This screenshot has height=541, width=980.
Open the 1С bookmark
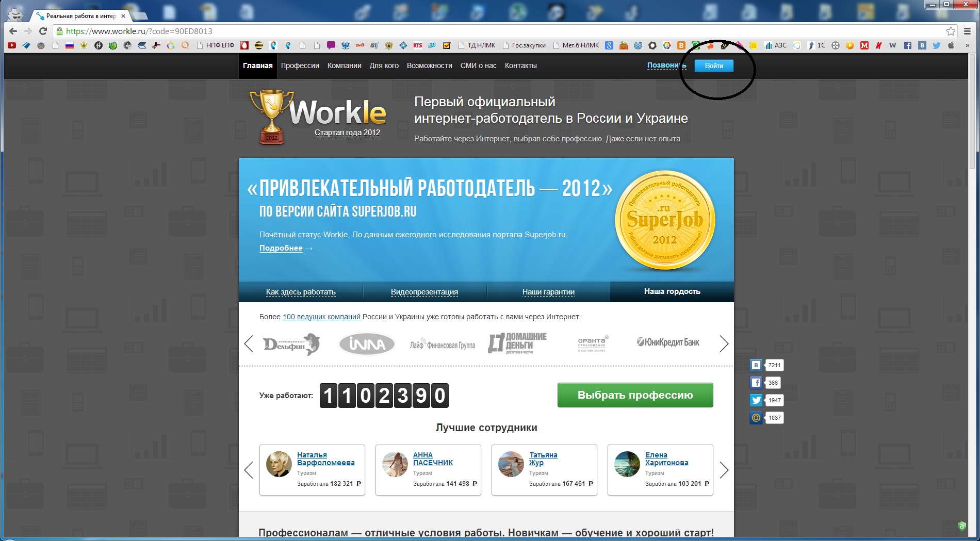[816, 45]
